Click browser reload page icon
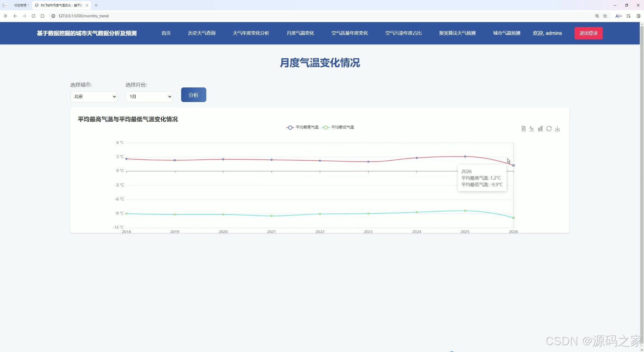644x352 pixels. [x=33, y=16]
